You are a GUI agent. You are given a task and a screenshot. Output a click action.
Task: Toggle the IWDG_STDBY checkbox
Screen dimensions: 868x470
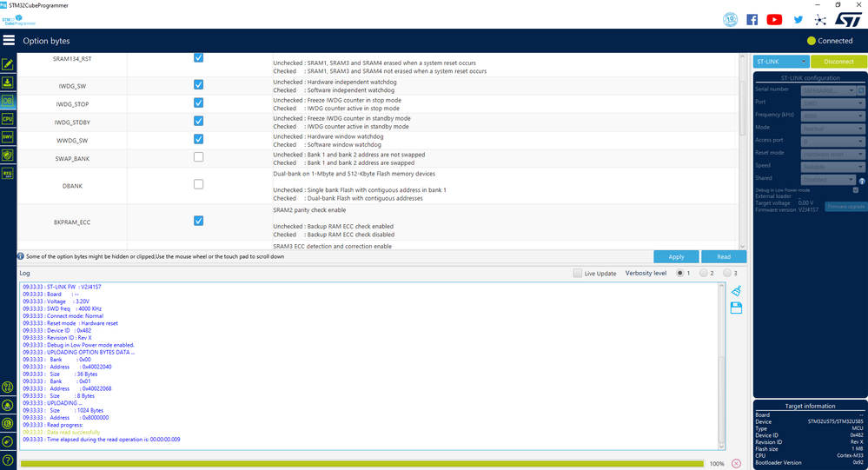pyautogui.click(x=198, y=121)
